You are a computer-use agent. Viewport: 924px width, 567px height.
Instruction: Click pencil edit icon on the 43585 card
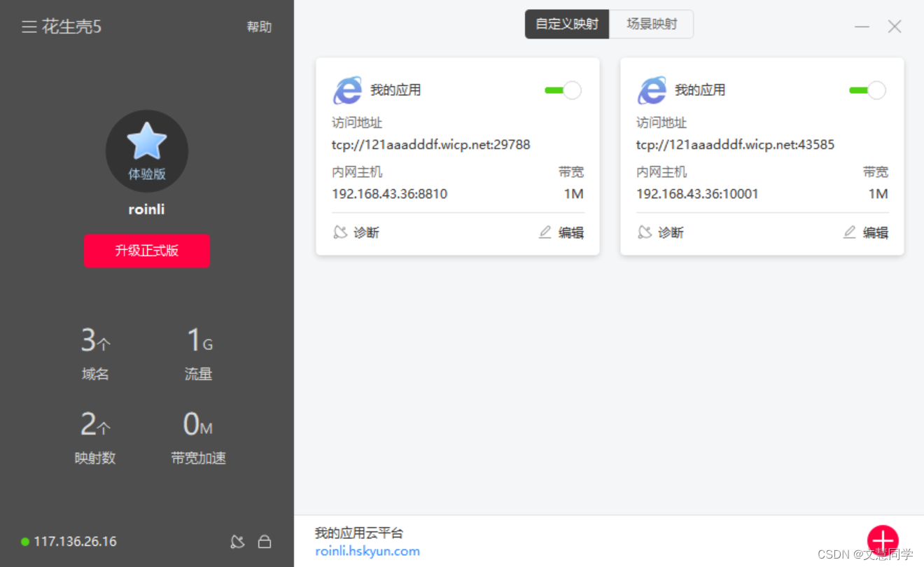click(850, 232)
